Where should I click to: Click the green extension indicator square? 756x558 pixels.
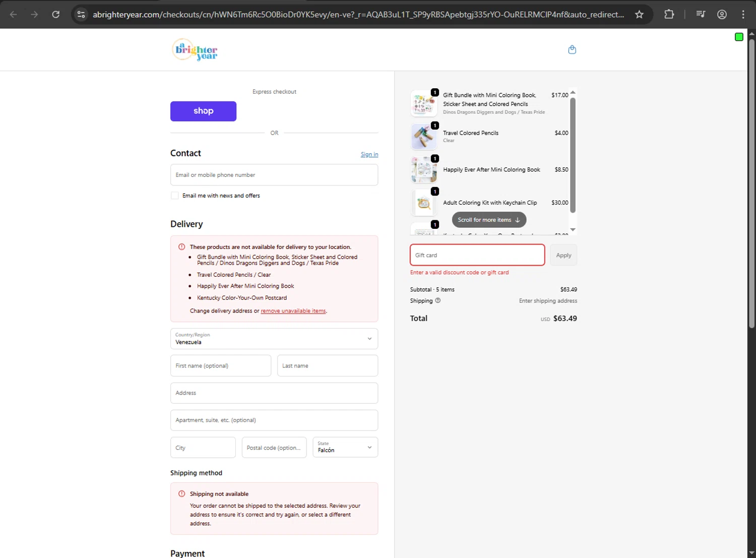(x=739, y=37)
